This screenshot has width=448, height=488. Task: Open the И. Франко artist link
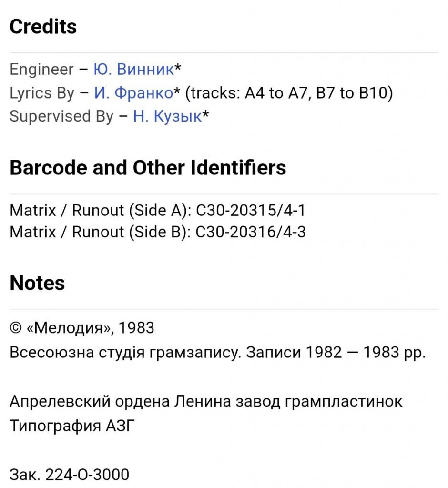133,93
